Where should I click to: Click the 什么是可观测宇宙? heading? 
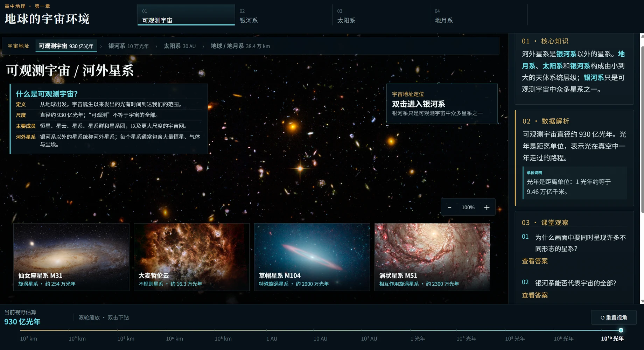(x=47, y=94)
